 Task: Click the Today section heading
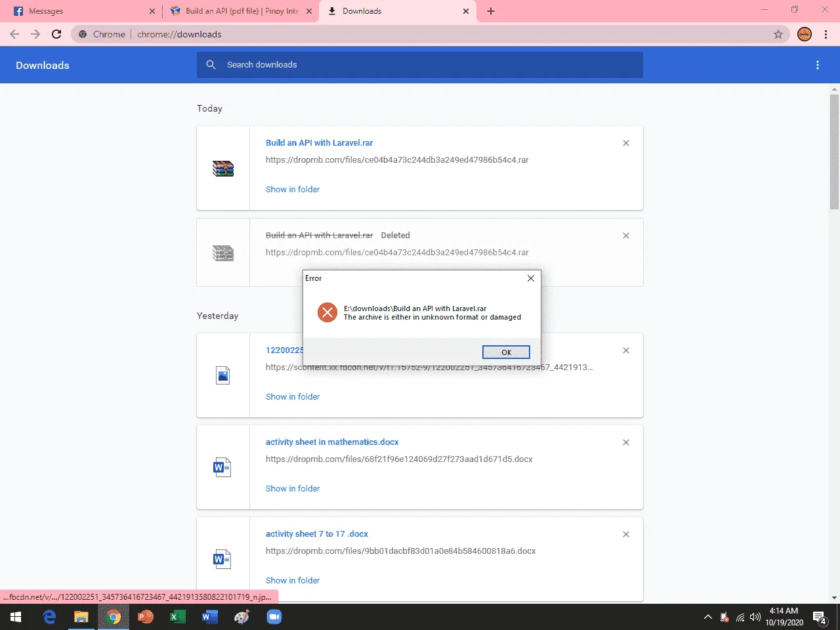tap(209, 108)
